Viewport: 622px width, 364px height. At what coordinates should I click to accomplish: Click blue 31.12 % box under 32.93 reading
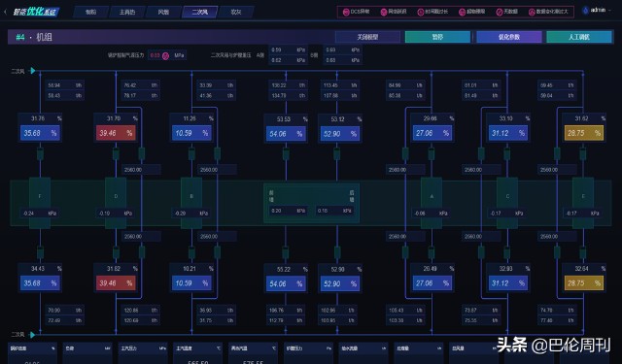coord(507,283)
